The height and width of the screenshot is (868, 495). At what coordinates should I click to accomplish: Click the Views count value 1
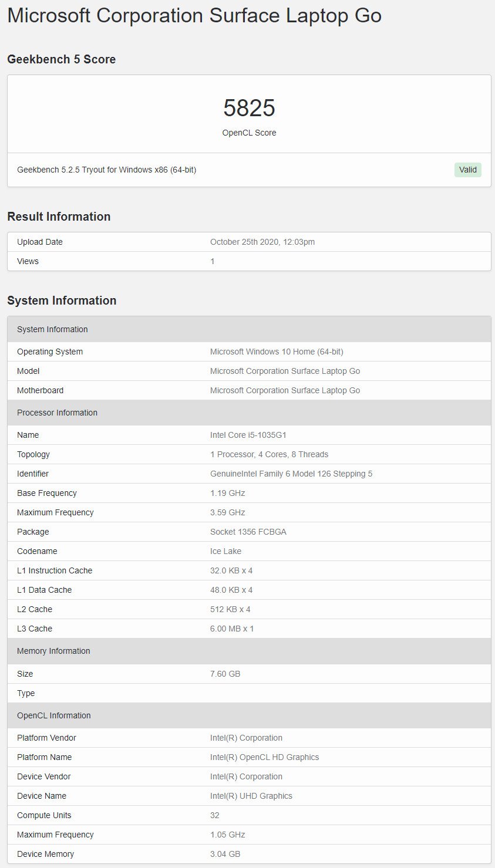pos(213,261)
